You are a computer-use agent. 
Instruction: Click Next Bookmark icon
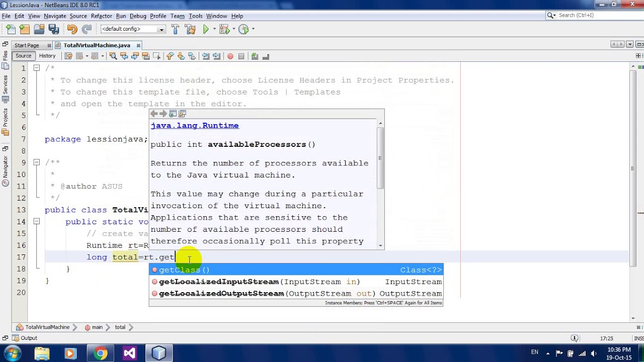[181, 56]
